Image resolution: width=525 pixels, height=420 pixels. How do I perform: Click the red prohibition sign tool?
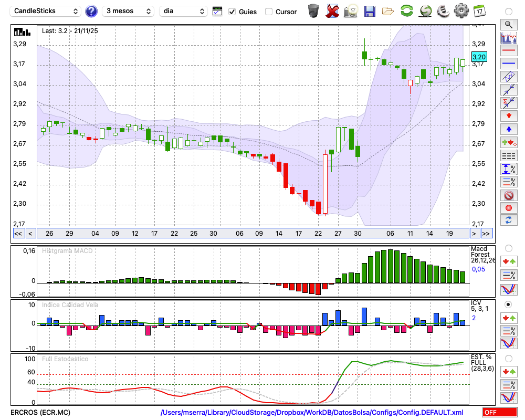coord(508,195)
